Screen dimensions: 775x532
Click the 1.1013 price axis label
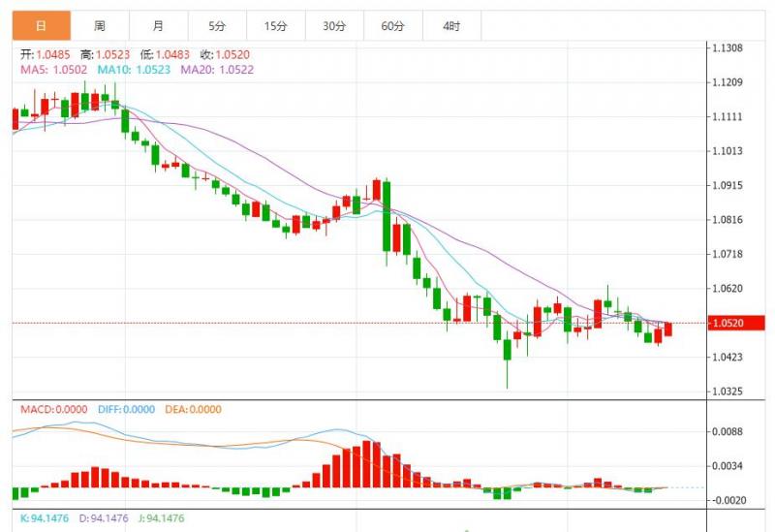tap(728, 151)
